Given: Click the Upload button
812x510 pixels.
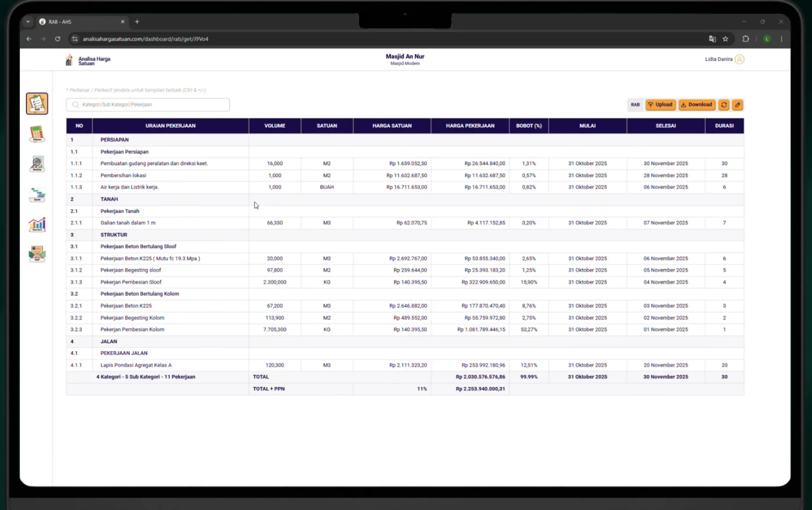Looking at the screenshot, I should [x=660, y=105].
